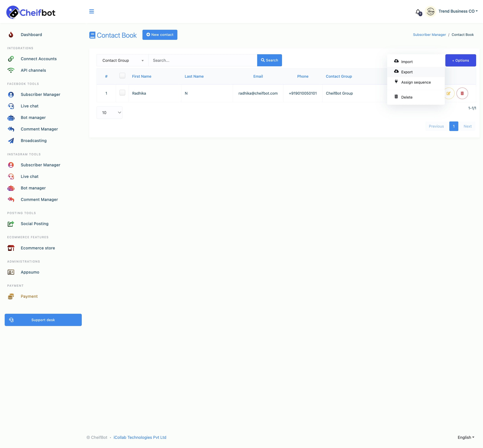Click the Support Desk link

[x=43, y=320]
